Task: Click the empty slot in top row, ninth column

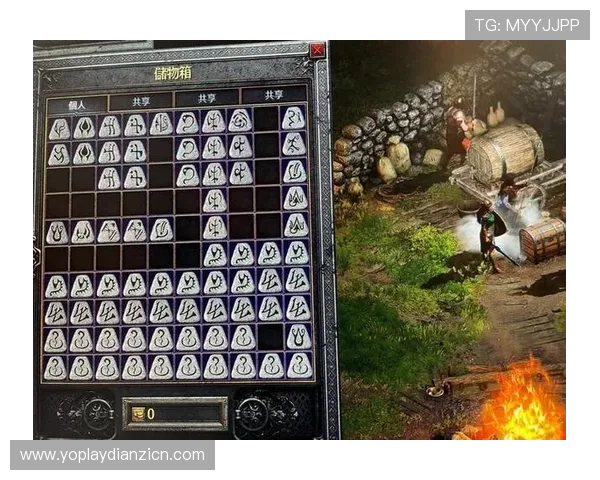Action: tap(266, 119)
